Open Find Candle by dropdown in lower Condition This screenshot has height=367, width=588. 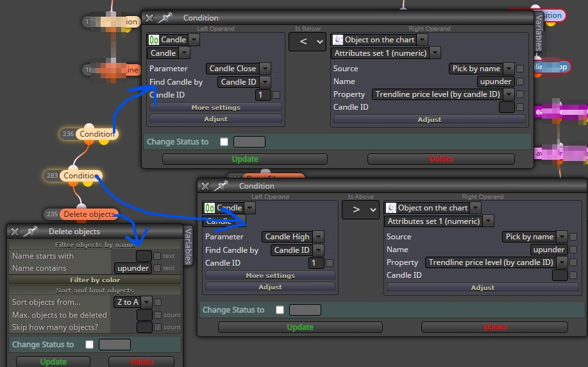point(319,250)
